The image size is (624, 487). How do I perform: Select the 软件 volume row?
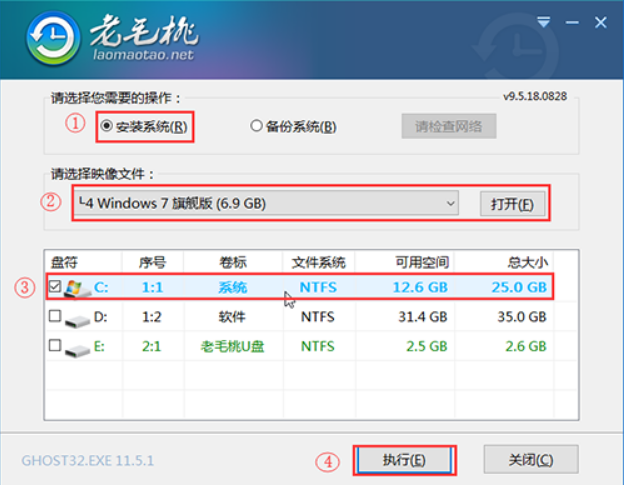[x=232, y=317]
